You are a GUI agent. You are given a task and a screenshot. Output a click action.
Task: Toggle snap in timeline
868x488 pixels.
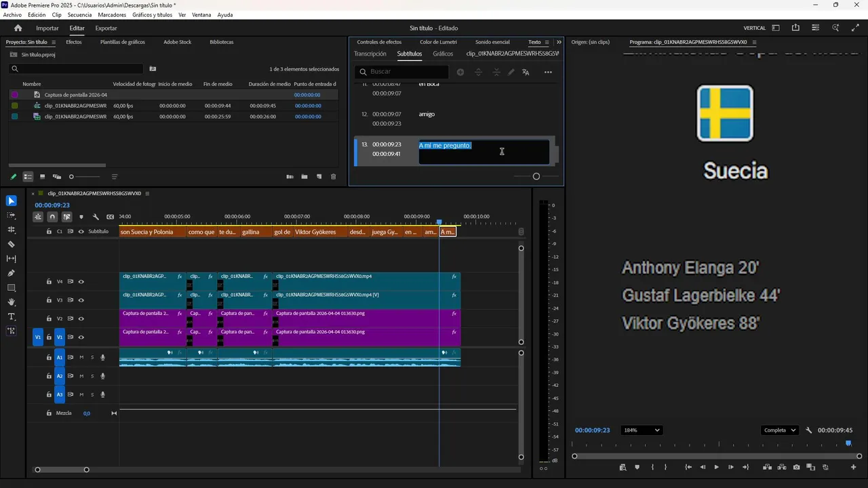tap(52, 217)
